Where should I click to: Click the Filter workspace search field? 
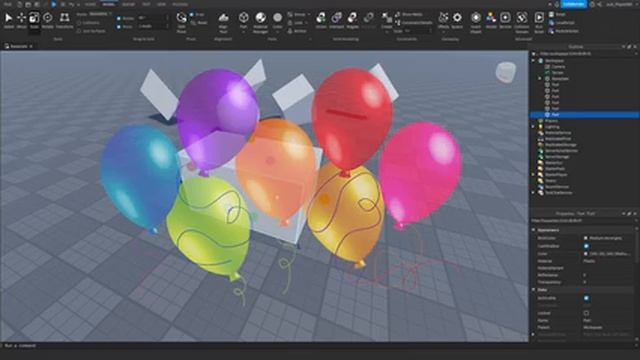click(x=584, y=53)
